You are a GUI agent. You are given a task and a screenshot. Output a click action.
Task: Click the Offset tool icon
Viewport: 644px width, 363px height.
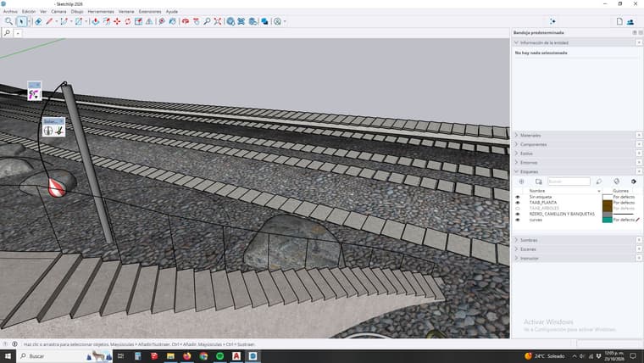pyautogui.click(x=107, y=21)
